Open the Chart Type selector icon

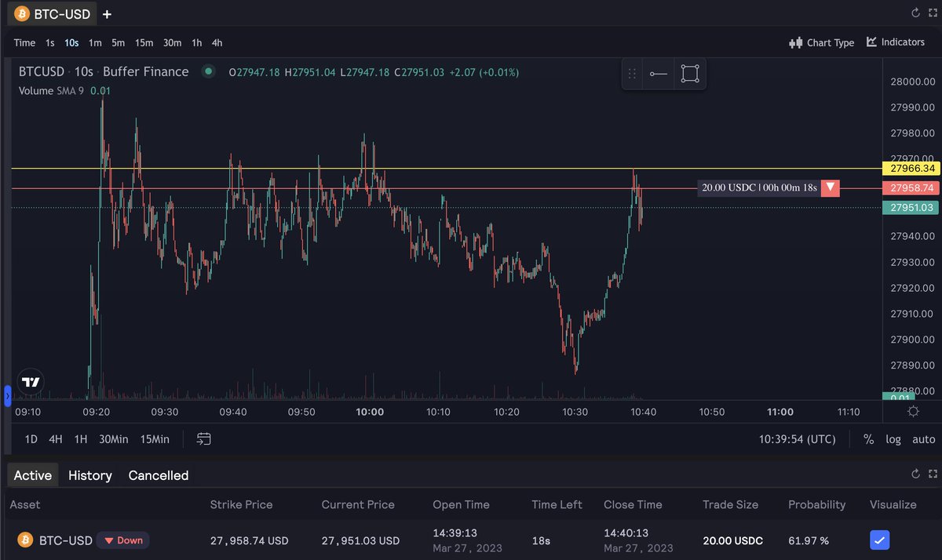[795, 42]
